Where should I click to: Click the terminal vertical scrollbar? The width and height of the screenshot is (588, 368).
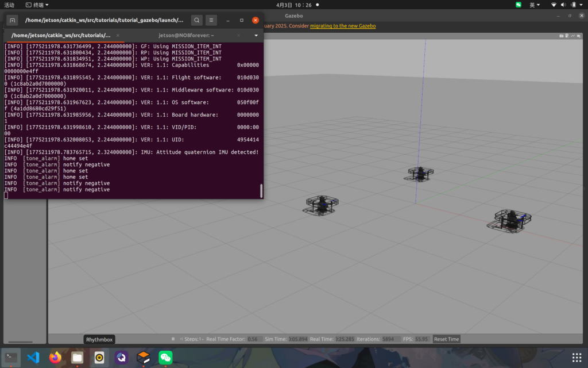point(261,190)
